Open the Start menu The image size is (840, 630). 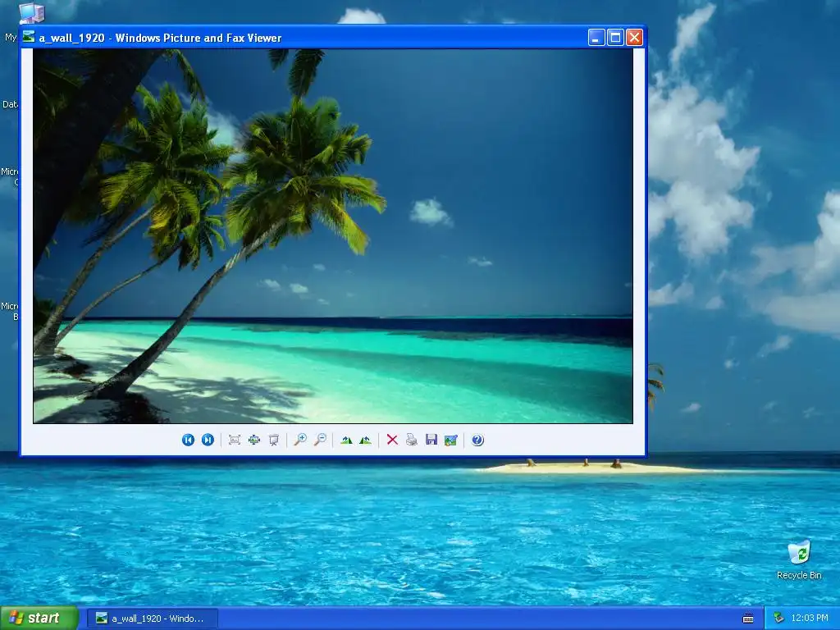39,619
